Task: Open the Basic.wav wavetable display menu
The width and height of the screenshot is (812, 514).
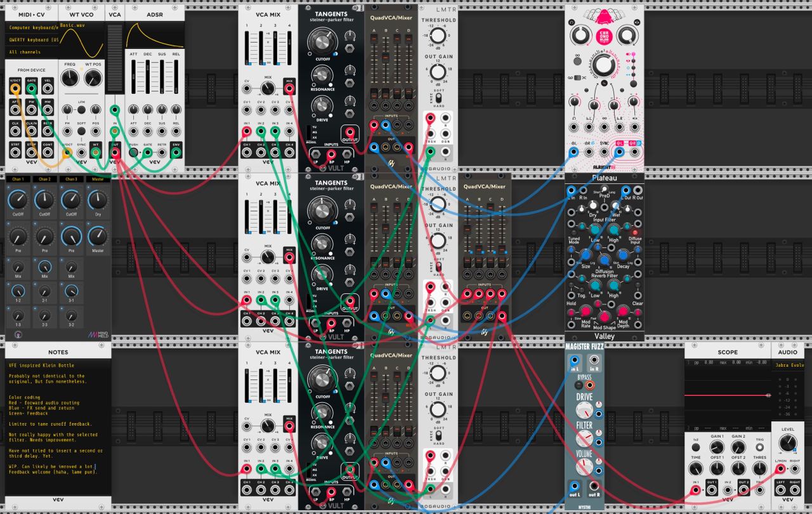Action: 82,39
